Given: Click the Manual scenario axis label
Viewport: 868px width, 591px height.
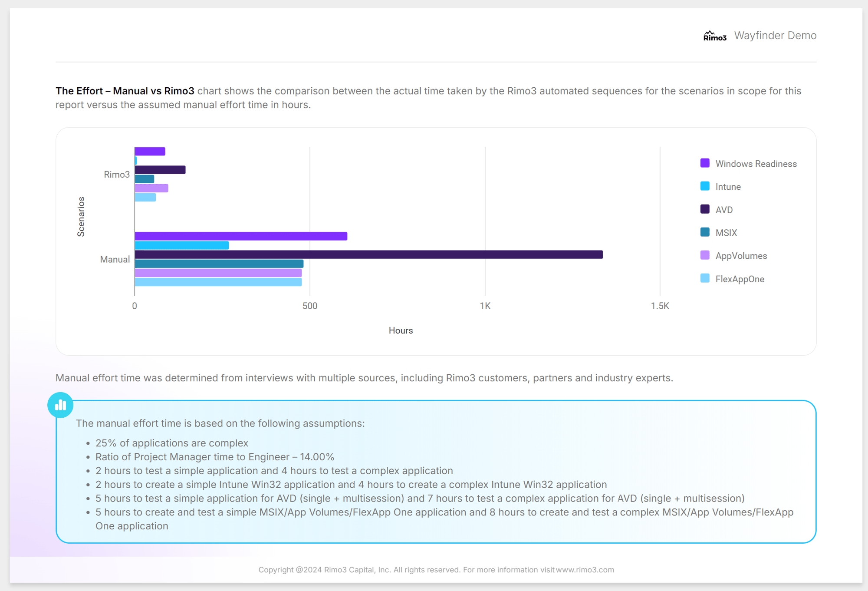Looking at the screenshot, I should (115, 259).
